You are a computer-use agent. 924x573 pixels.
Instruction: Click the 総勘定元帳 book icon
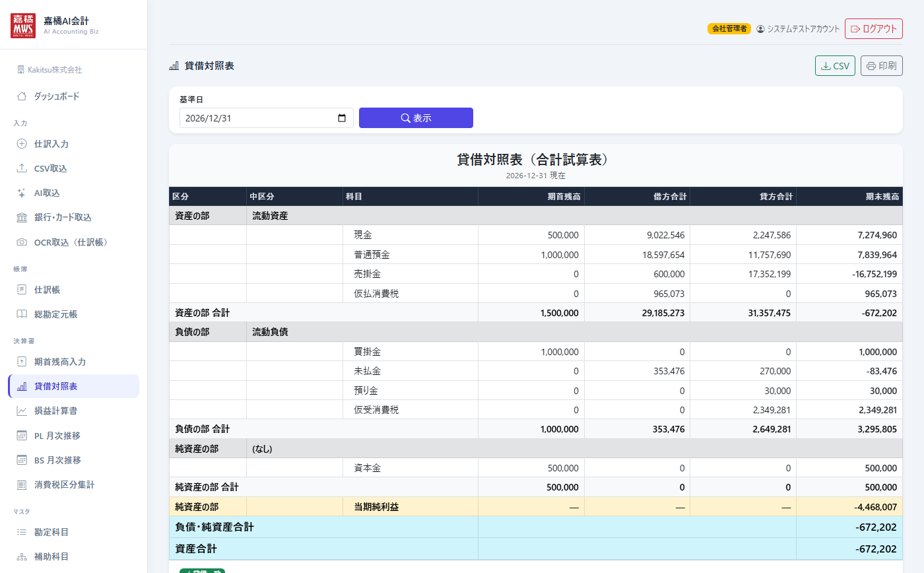(x=22, y=314)
